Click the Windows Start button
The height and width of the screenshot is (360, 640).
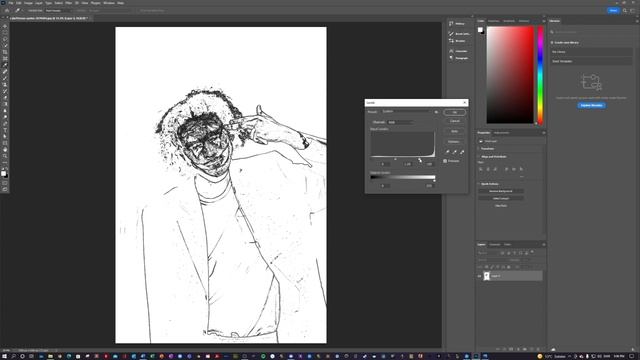(x=4, y=356)
